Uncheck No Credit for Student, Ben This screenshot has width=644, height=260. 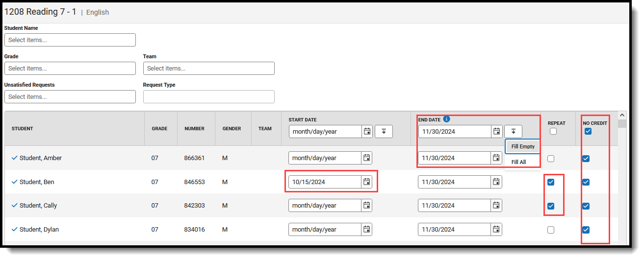click(x=586, y=182)
